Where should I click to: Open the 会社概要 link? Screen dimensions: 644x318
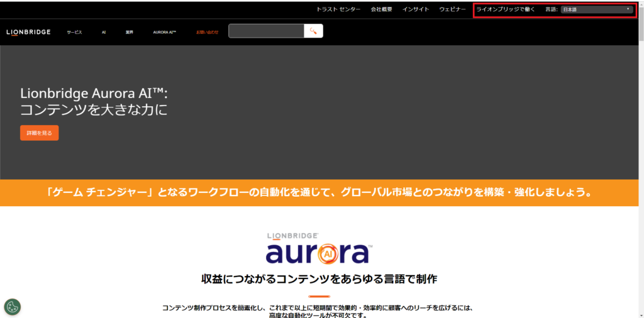382,9
